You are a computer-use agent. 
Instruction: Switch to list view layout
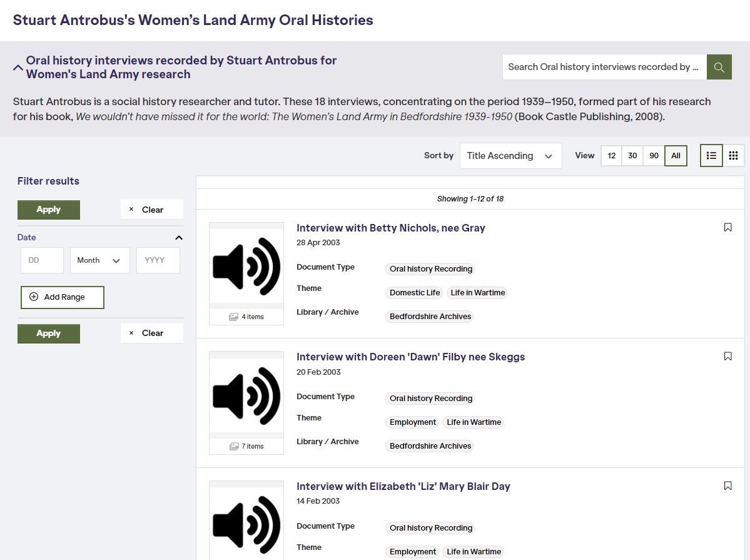coord(711,156)
